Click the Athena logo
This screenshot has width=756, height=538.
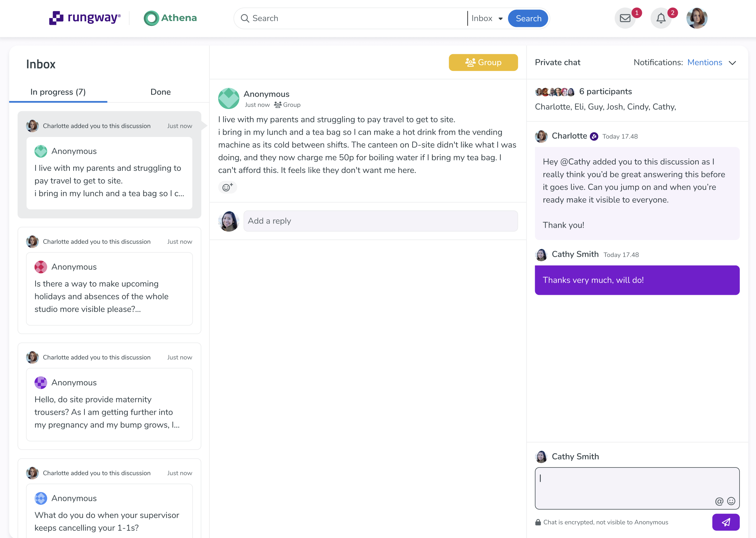[x=170, y=18]
